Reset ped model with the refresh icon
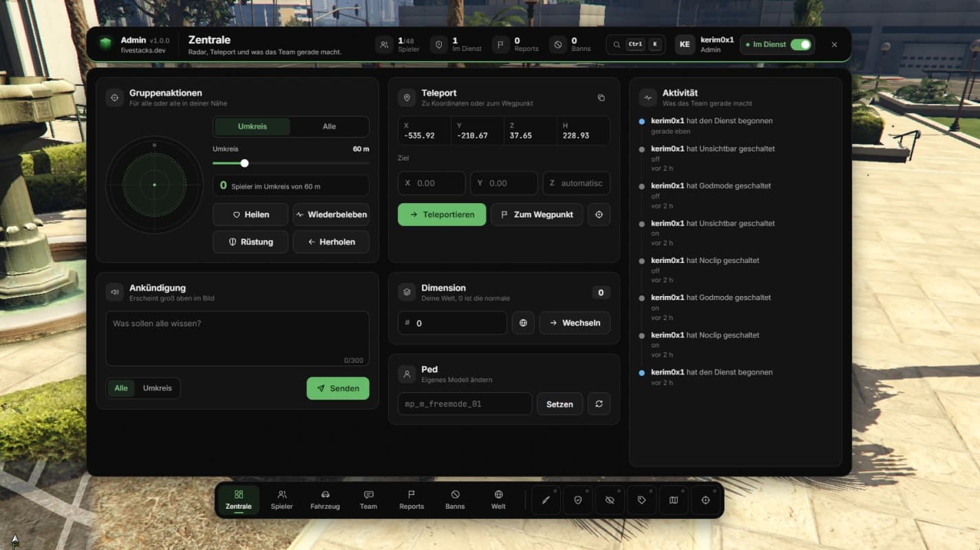The width and height of the screenshot is (980, 550). coord(599,404)
